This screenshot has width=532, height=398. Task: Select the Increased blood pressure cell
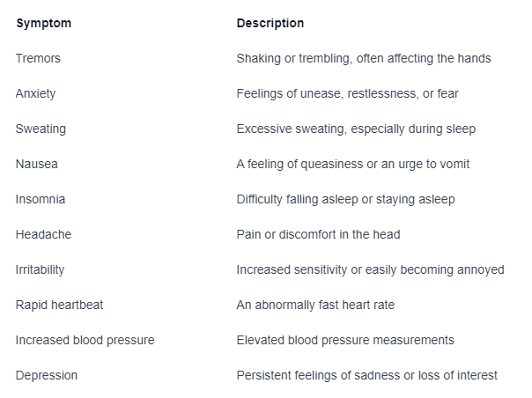coord(85,340)
